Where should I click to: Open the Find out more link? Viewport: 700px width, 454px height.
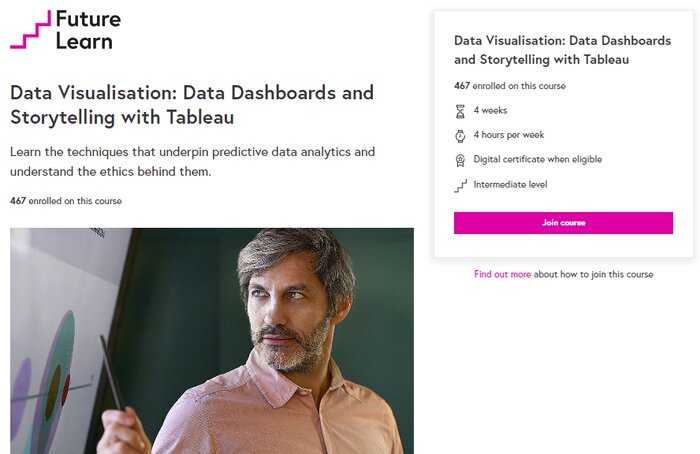pyautogui.click(x=502, y=274)
